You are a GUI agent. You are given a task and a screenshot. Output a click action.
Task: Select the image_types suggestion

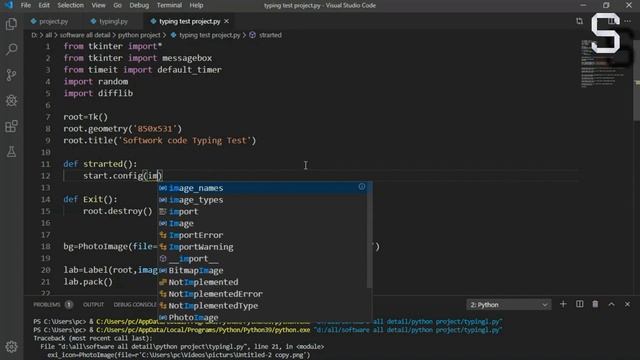pyautogui.click(x=262, y=200)
